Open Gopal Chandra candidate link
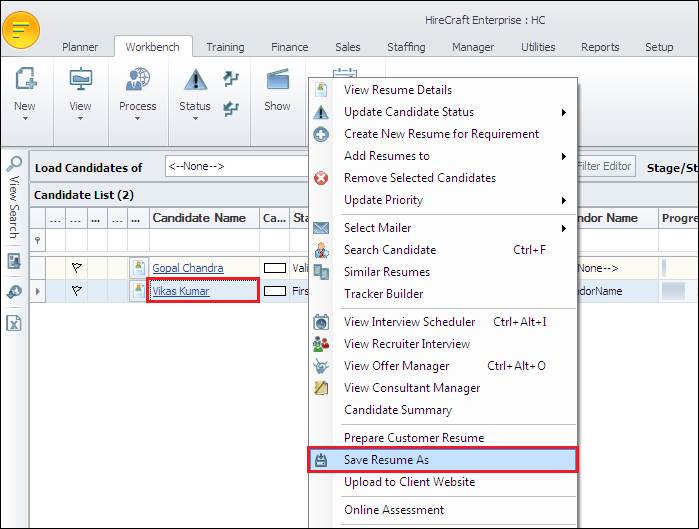This screenshot has width=699, height=529. (x=187, y=268)
